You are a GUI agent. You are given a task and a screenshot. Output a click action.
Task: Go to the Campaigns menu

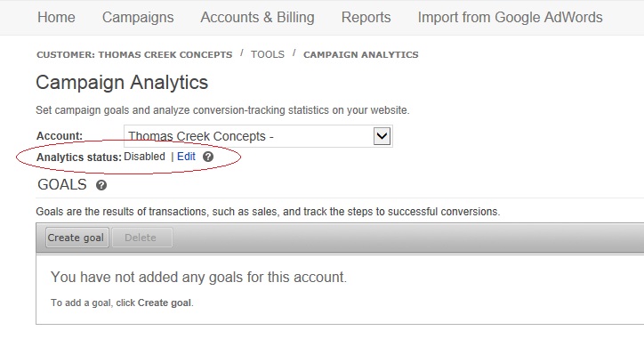pyautogui.click(x=138, y=17)
